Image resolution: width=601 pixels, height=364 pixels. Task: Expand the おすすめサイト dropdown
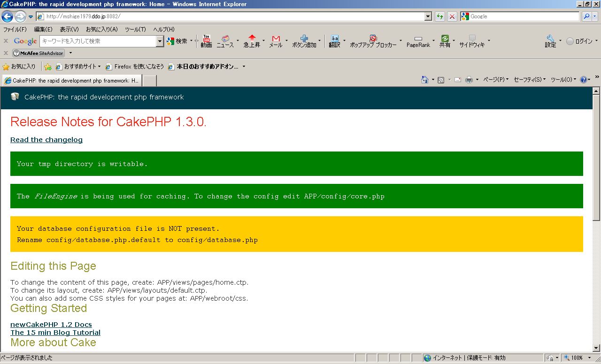coord(99,67)
